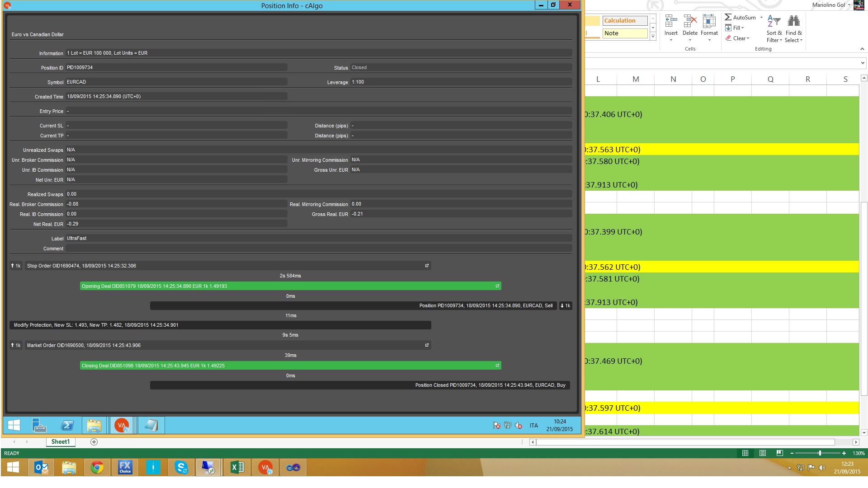
Task: Click the host volume tray icon
Action: pos(822,468)
